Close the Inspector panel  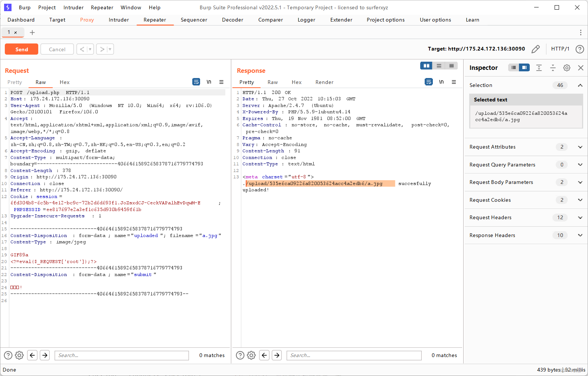coord(581,68)
